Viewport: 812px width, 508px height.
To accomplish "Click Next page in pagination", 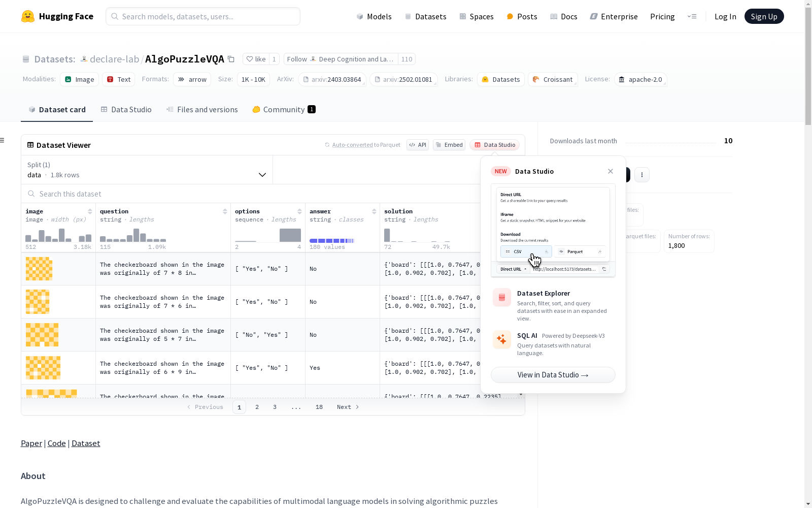I will 348,407.
